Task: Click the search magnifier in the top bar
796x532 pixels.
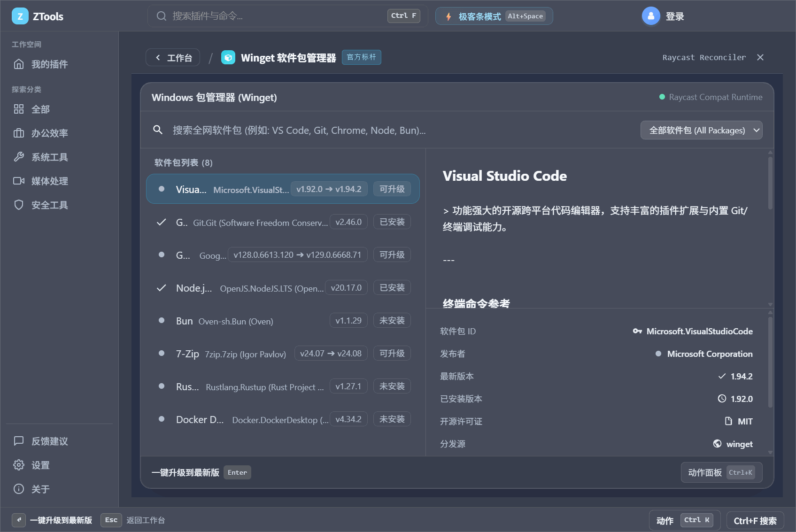Action: pos(162,16)
